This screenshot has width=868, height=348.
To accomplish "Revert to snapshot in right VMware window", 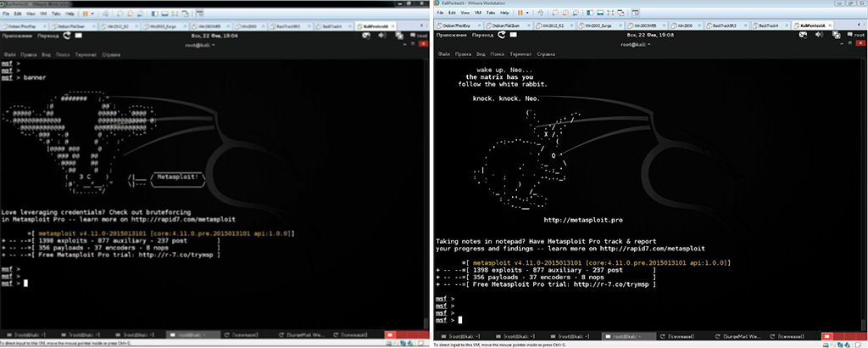I will 565,13.
